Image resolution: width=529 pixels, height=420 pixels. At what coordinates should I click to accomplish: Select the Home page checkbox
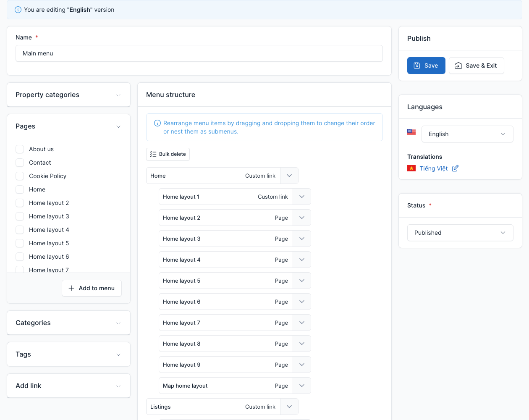pos(20,189)
